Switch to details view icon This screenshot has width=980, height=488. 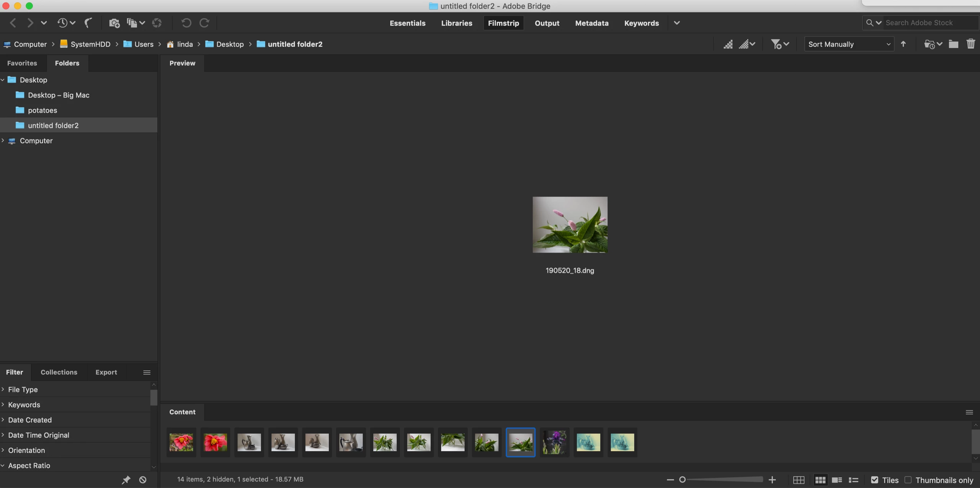837,480
